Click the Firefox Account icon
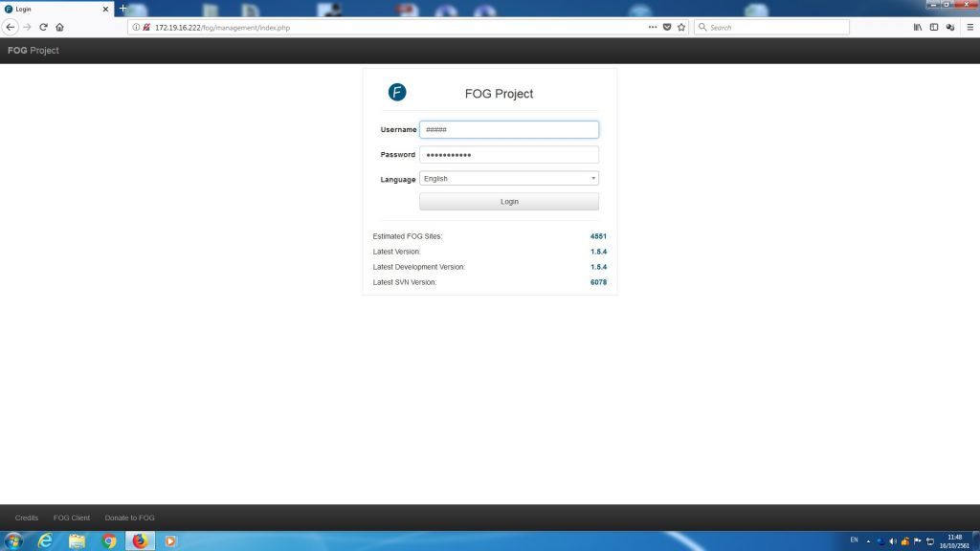Viewport: 980px width, 551px height. pos(949,27)
